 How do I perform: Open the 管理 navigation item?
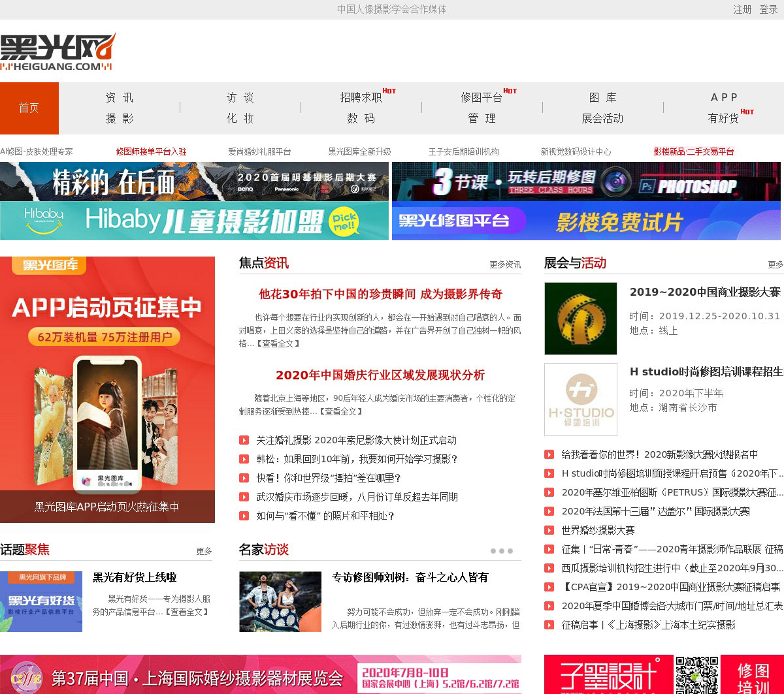click(482, 118)
